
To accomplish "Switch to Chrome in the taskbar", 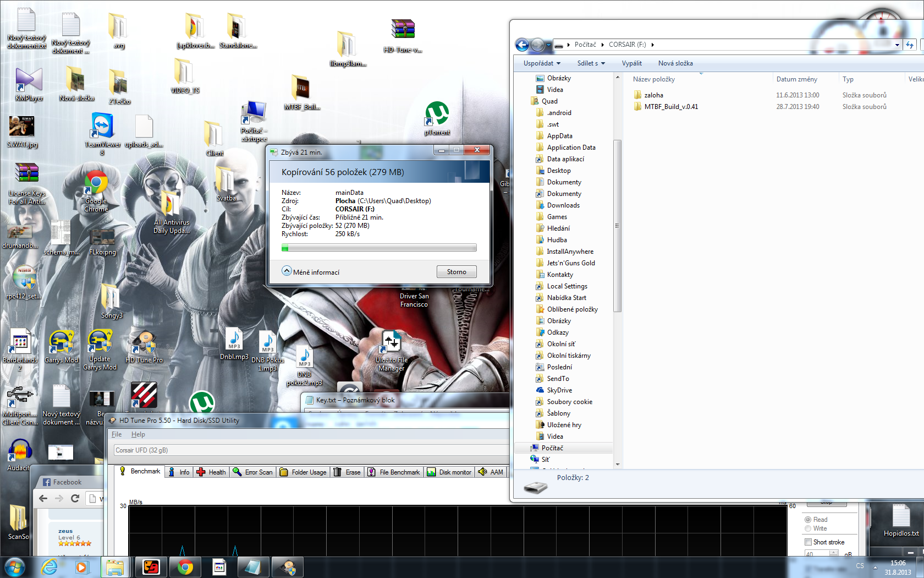I will click(x=185, y=567).
